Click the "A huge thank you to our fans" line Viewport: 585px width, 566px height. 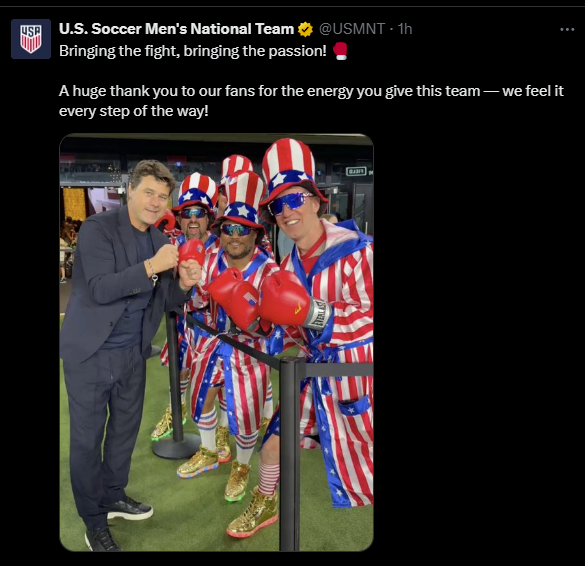(311, 91)
